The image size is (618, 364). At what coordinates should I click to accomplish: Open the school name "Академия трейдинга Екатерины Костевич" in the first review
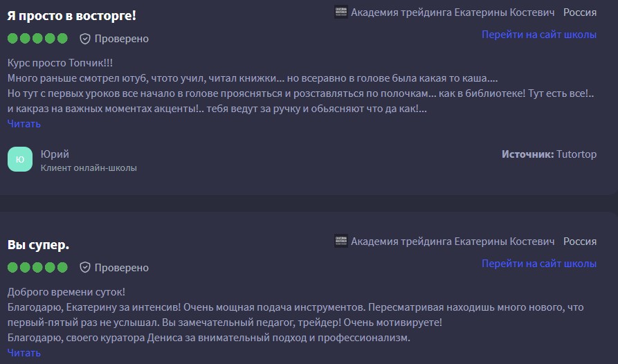[x=453, y=12]
